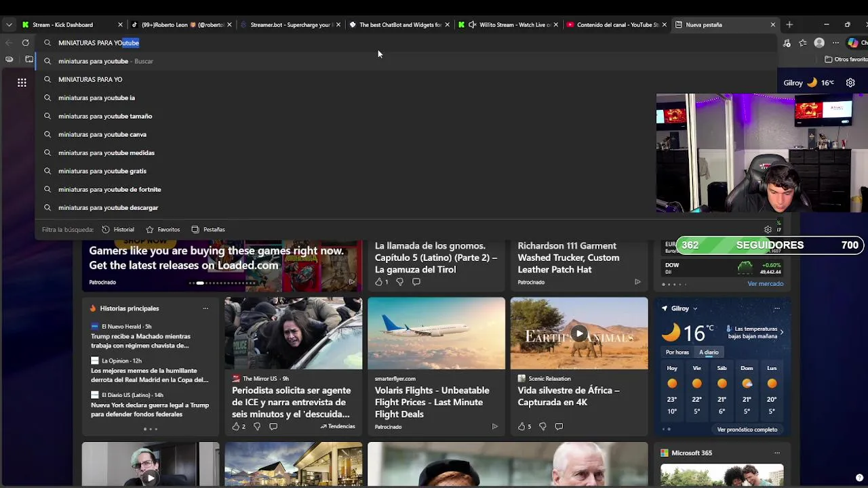Open the favorites star toolbar icon
This screenshot has height=488, width=868.
tap(803, 43)
